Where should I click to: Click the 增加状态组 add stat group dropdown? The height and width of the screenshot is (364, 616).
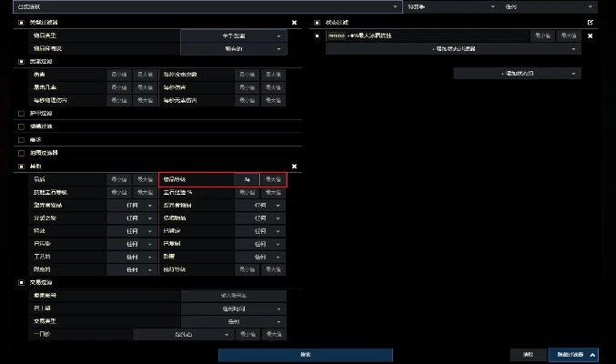click(517, 73)
